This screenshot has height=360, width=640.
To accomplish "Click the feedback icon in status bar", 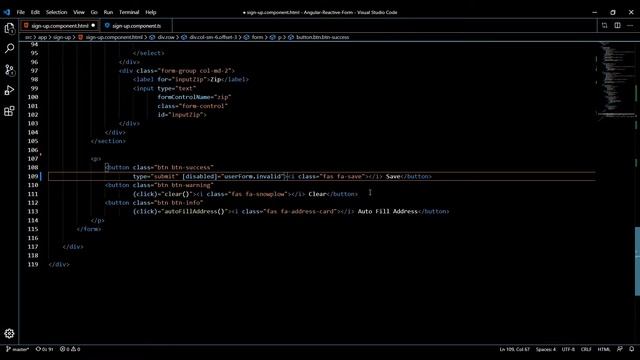I will click(620, 349).
